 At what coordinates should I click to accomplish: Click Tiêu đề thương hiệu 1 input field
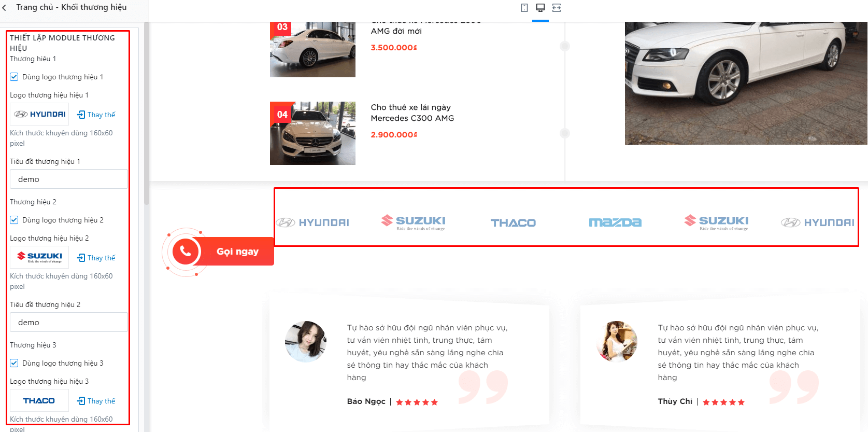[68, 179]
